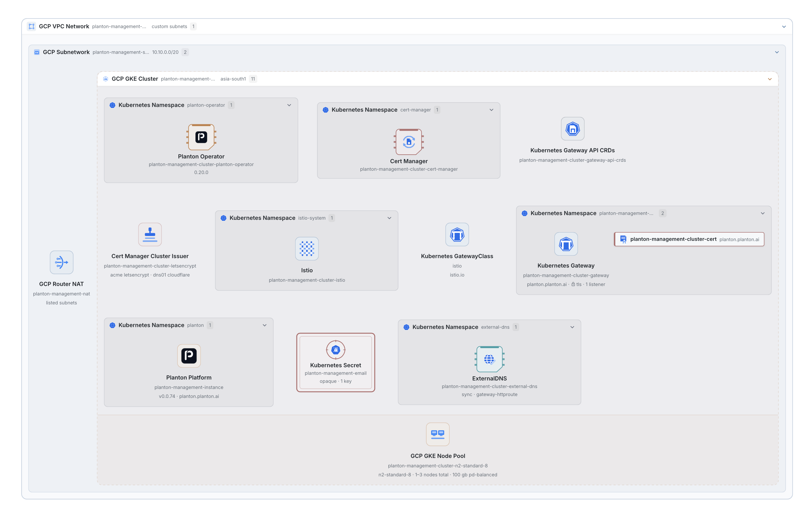Click 'v0.0.74 · planton.planton.ai' text
Image resolution: width=812 pixels, height=518 pixels.
[x=189, y=396]
